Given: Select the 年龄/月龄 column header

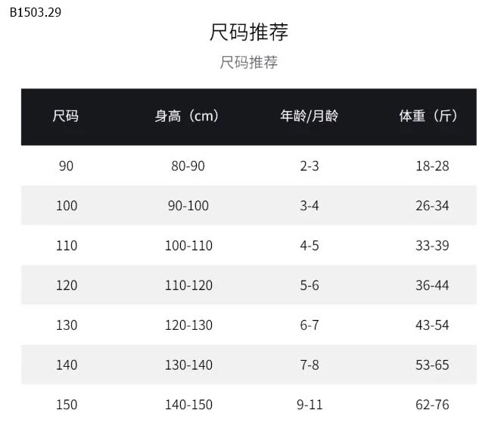Looking at the screenshot, I should (310, 116).
